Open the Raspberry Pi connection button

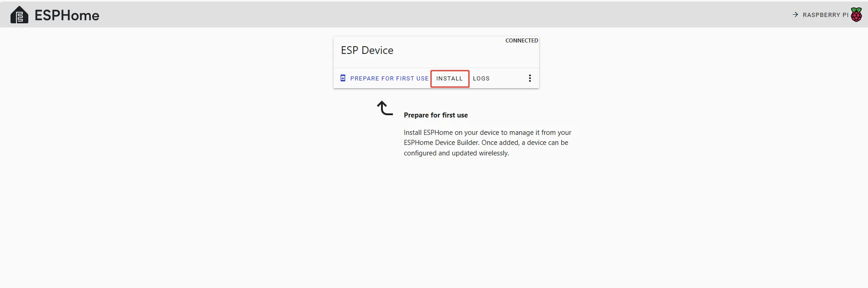click(x=826, y=15)
